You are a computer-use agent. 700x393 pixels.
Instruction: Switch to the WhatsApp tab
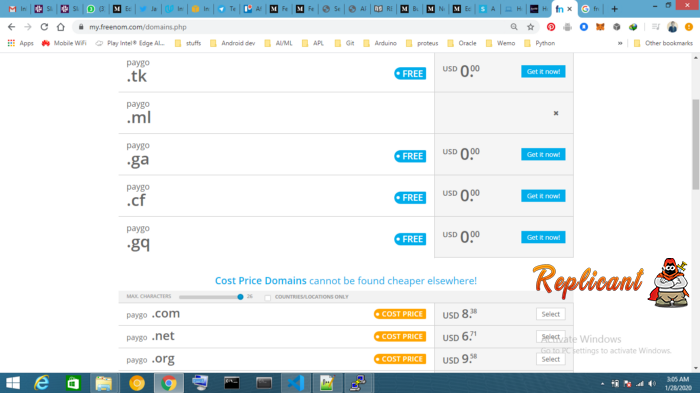click(96, 9)
